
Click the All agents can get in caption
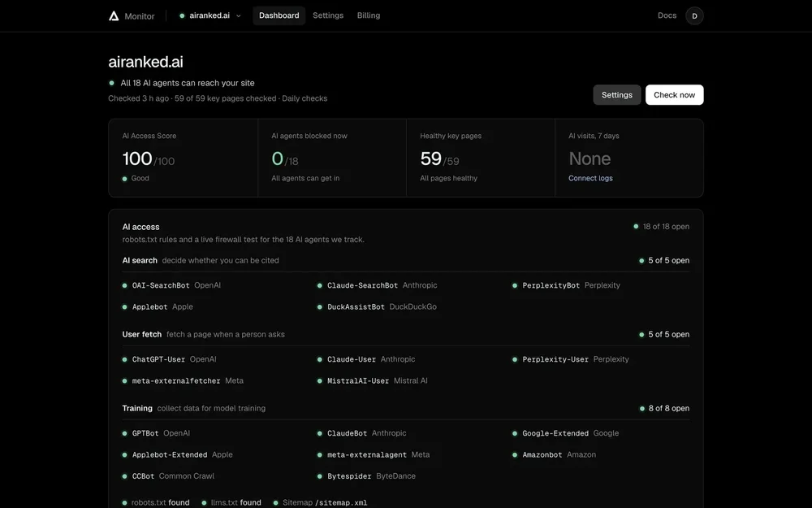pos(305,178)
